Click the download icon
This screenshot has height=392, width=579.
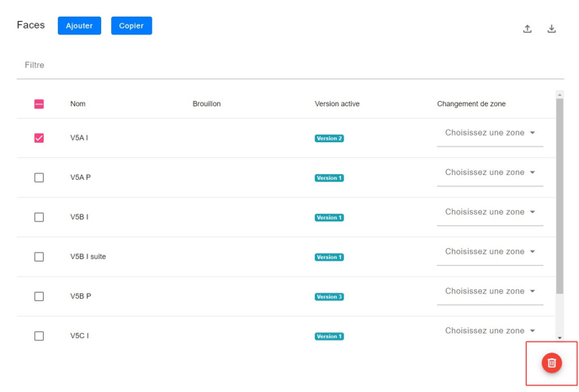coord(551,29)
